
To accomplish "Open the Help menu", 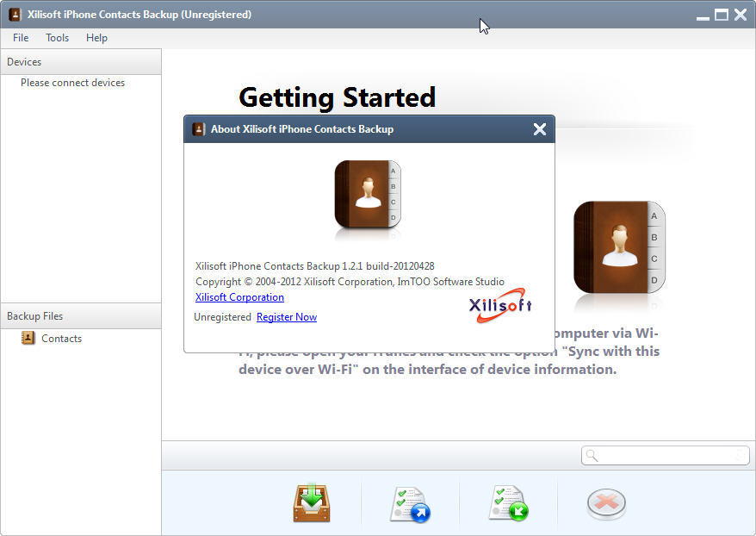I will point(96,37).
